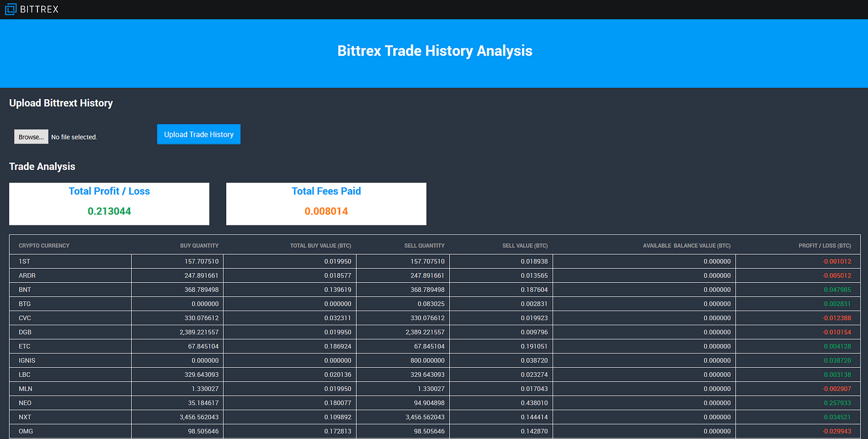Click the ARDR loss value -0.005012
Screen dimensions: 868x439
tap(837, 275)
